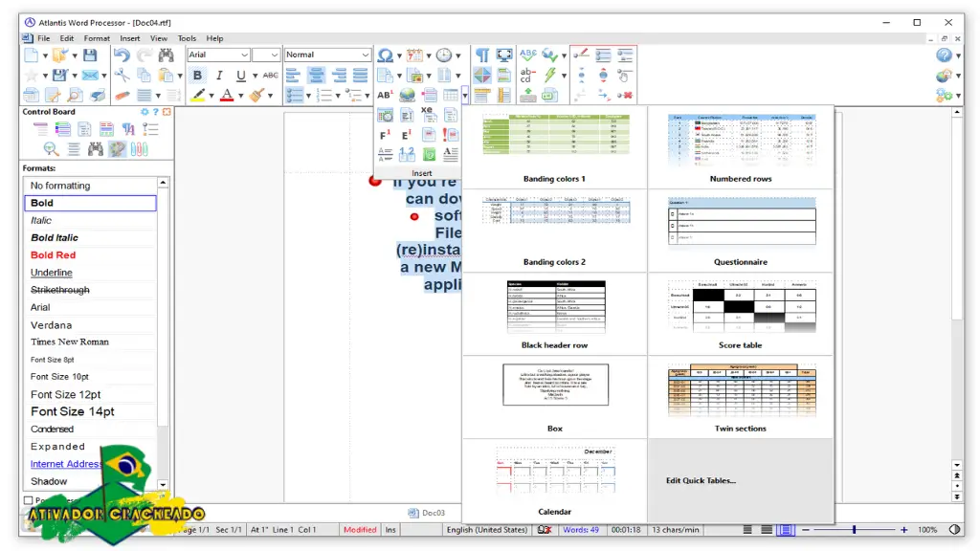
Task: Click the fullscreen view icon
Action: point(503,55)
